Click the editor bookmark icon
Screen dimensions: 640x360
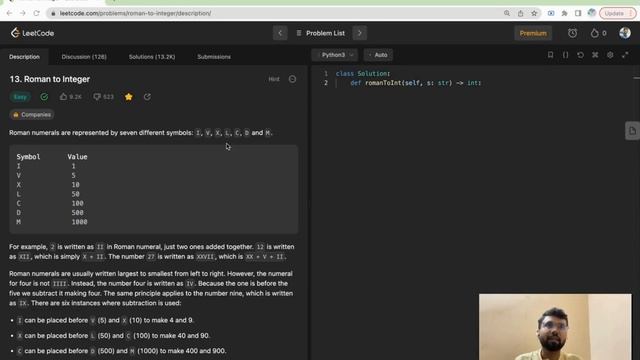(550, 55)
